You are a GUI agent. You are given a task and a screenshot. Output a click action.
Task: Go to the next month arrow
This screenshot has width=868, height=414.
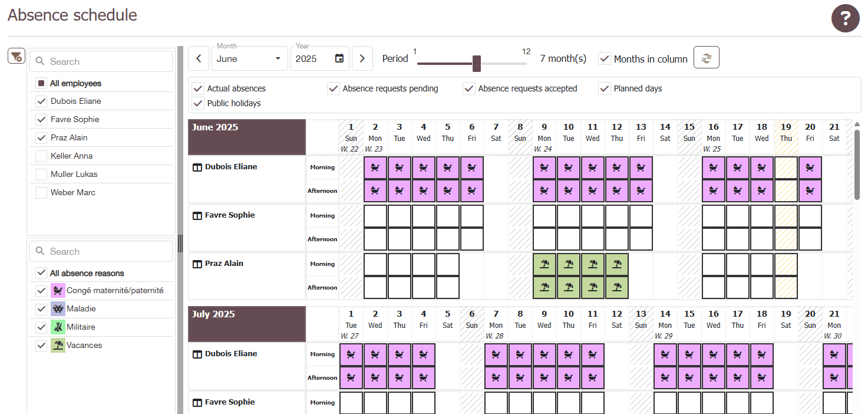pyautogui.click(x=362, y=58)
